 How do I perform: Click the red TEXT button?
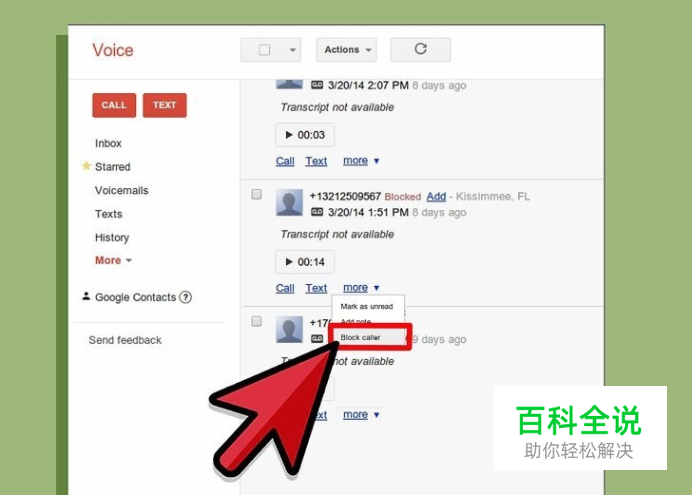[x=165, y=105]
